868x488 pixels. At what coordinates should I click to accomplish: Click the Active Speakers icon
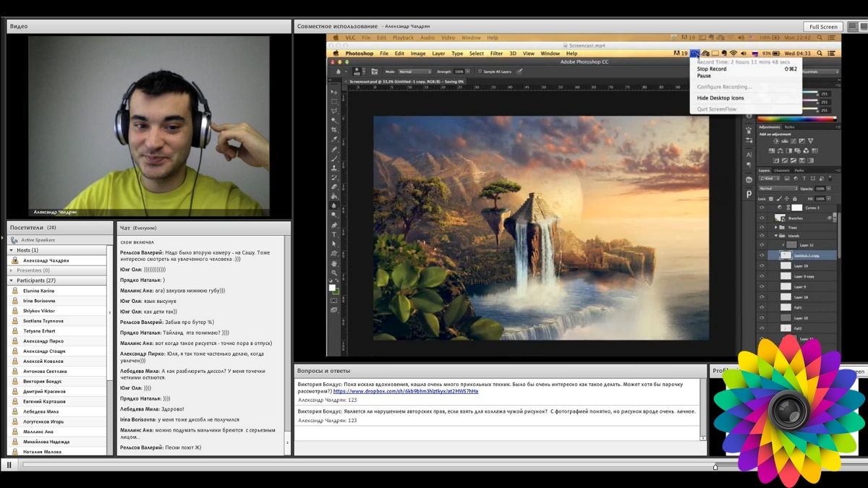click(x=15, y=240)
